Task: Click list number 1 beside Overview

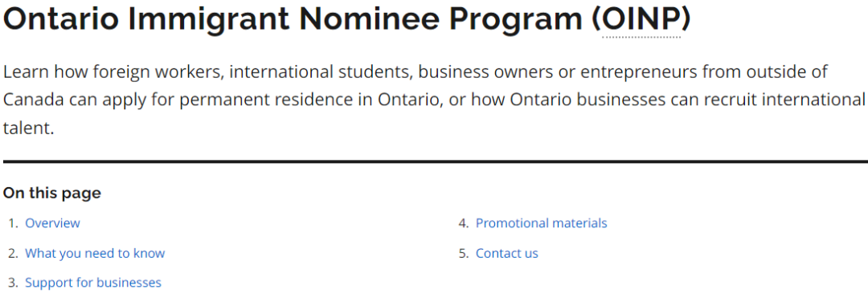Action: click(14, 223)
